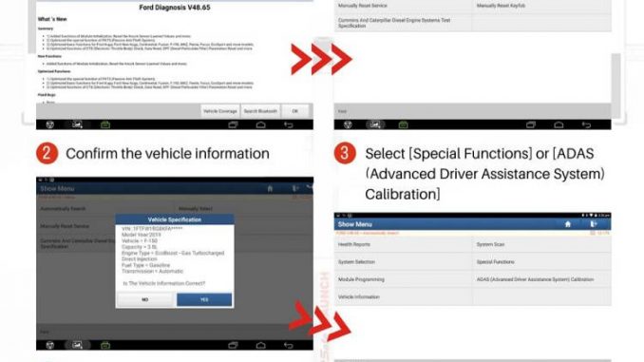Image resolution: width=644 pixels, height=362 pixels.
Task: Click the Vehicle Specification dialog title
Action: point(175,219)
